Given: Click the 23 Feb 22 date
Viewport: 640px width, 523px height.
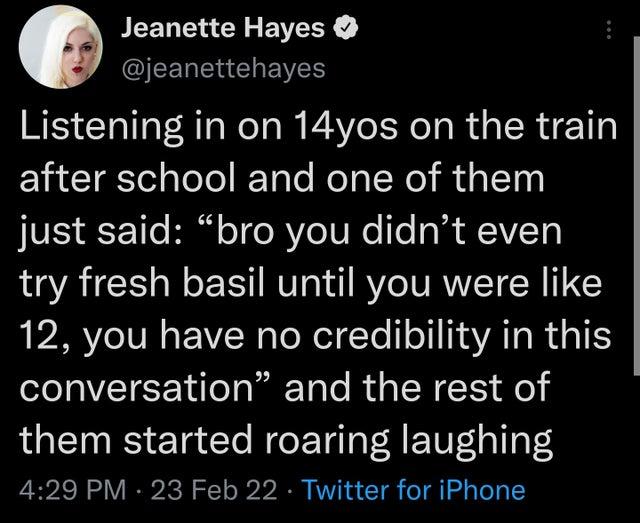Looking at the screenshot, I should point(206,489).
